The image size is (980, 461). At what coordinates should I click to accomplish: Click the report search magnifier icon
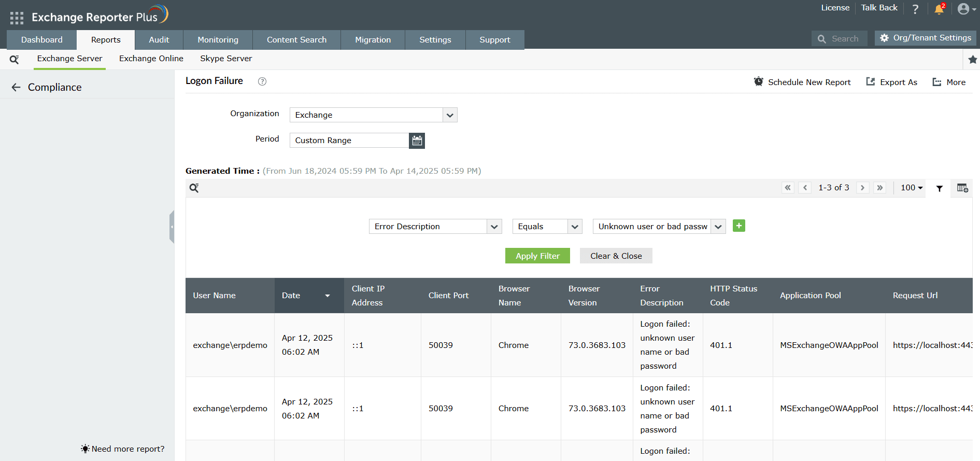(x=15, y=60)
